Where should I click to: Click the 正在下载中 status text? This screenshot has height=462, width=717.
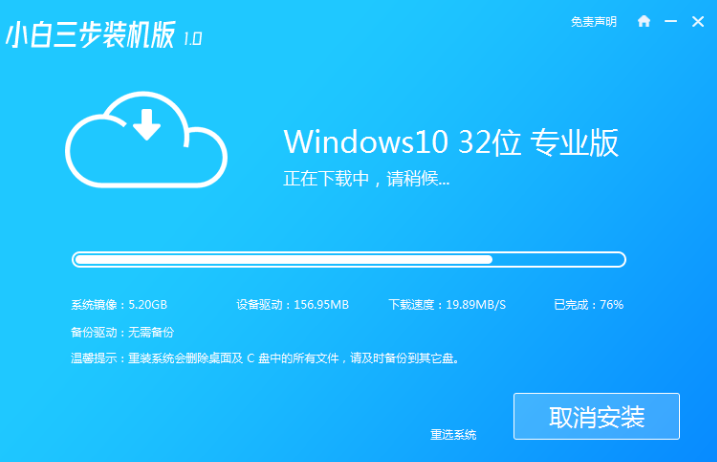click(x=367, y=180)
